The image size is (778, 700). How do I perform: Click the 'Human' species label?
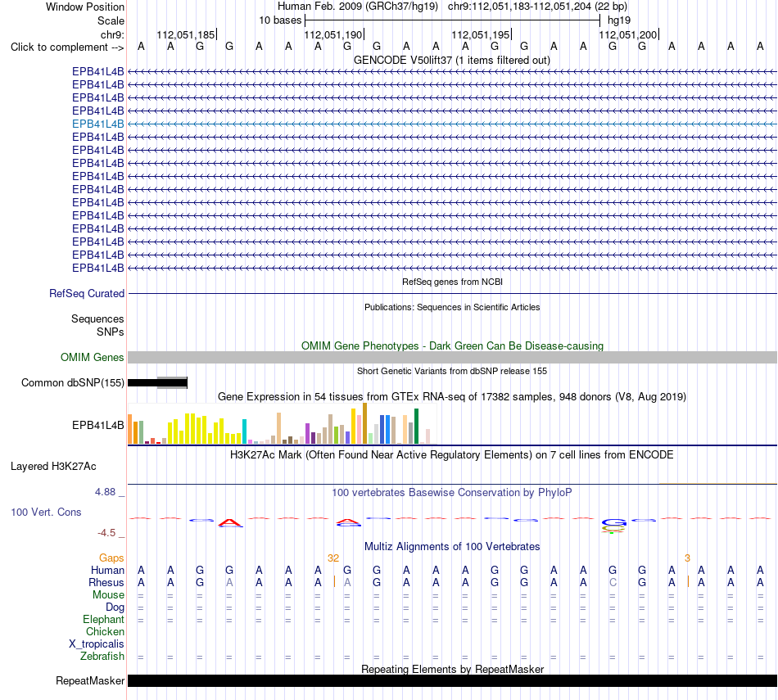click(x=107, y=571)
